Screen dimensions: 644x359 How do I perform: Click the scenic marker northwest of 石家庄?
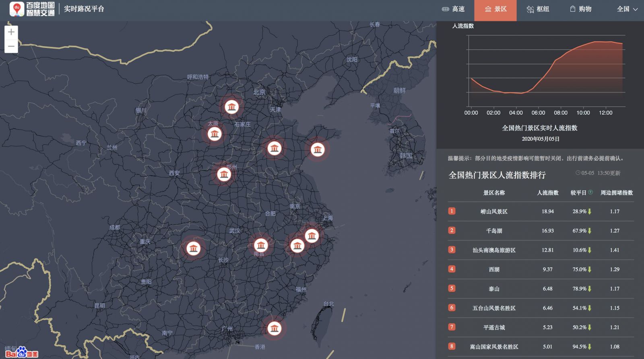point(231,107)
